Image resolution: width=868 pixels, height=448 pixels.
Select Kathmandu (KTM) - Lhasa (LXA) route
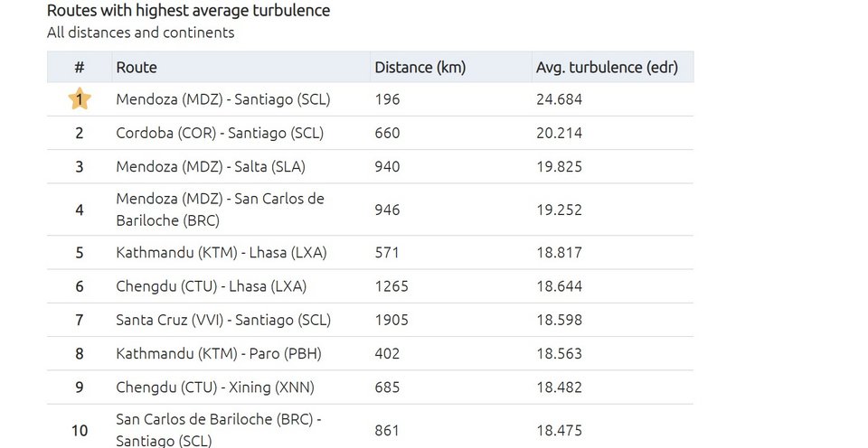point(222,253)
